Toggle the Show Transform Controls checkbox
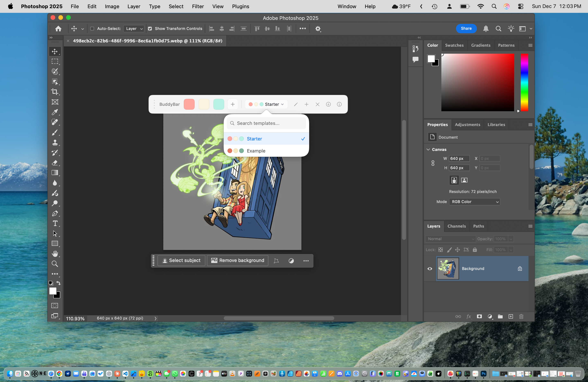588x382 pixels. coord(150,28)
